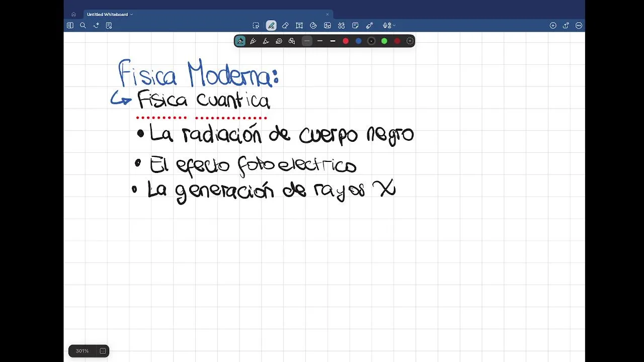
Task: Choose the fountain pen style
Action: (240, 41)
